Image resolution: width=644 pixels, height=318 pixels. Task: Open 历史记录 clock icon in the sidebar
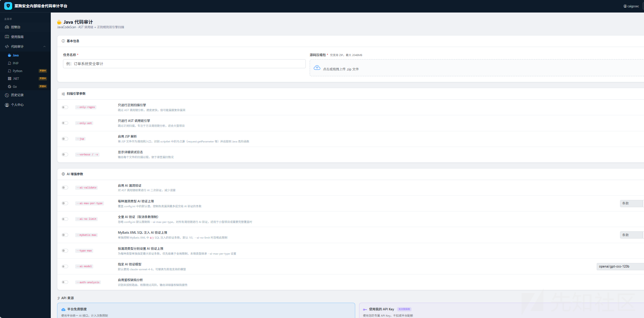(7, 95)
